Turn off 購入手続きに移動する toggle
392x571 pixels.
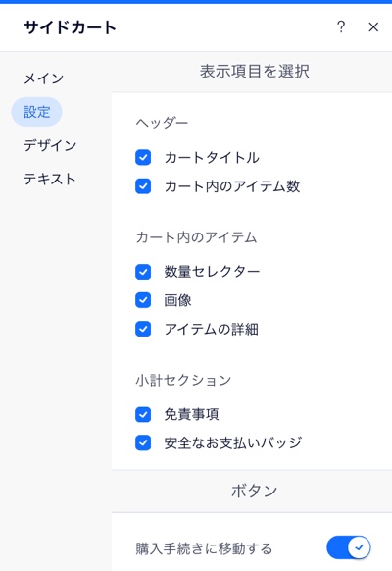(348, 547)
